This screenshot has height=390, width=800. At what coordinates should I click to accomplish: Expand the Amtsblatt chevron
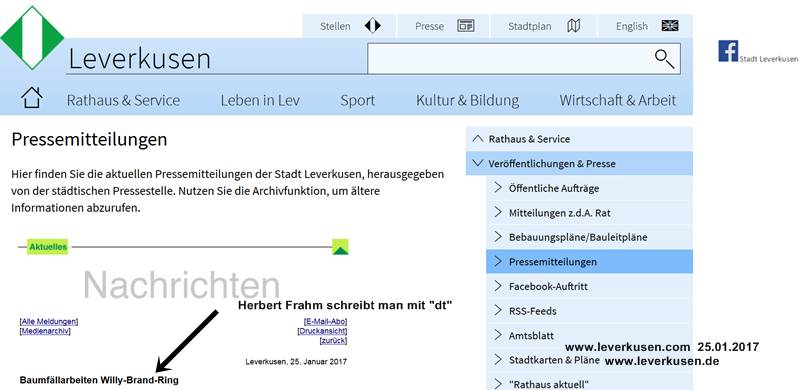tap(498, 335)
